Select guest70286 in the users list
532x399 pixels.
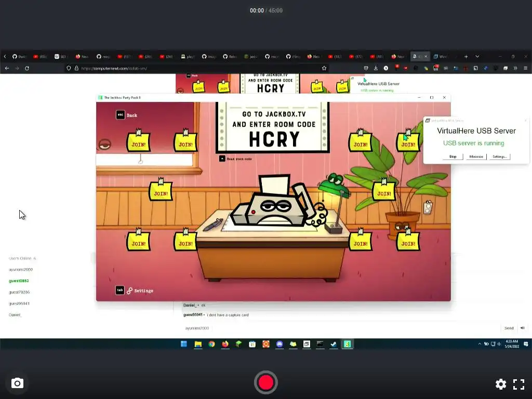pyautogui.click(x=19, y=292)
